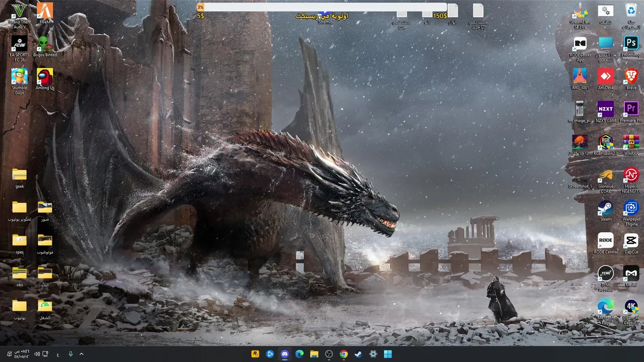Click the microphone tray icon
The image size is (644, 362).
[70, 354]
